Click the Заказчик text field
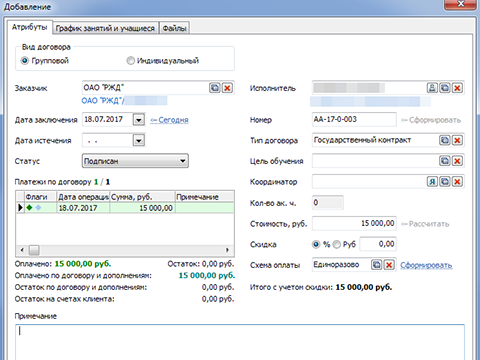480x360 pixels. pos(146,88)
